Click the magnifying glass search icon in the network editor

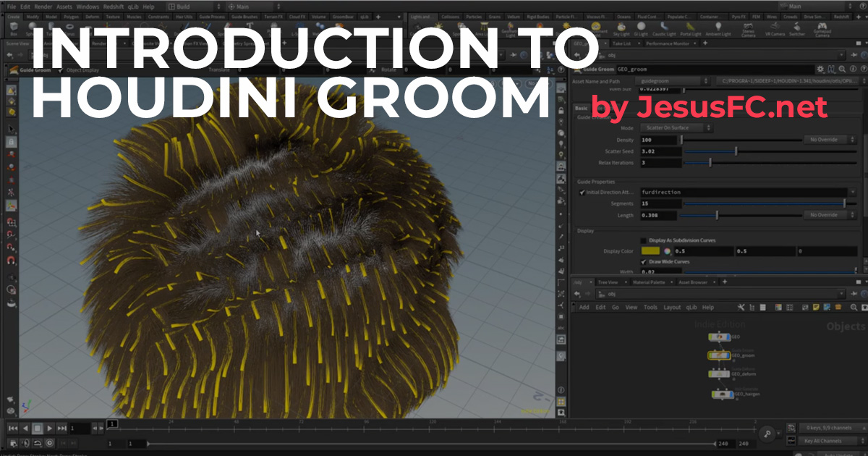point(854,307)
